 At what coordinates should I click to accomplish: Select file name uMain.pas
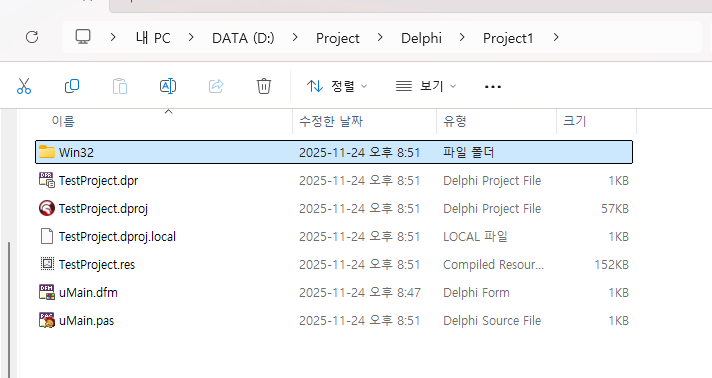click(86, 321)
